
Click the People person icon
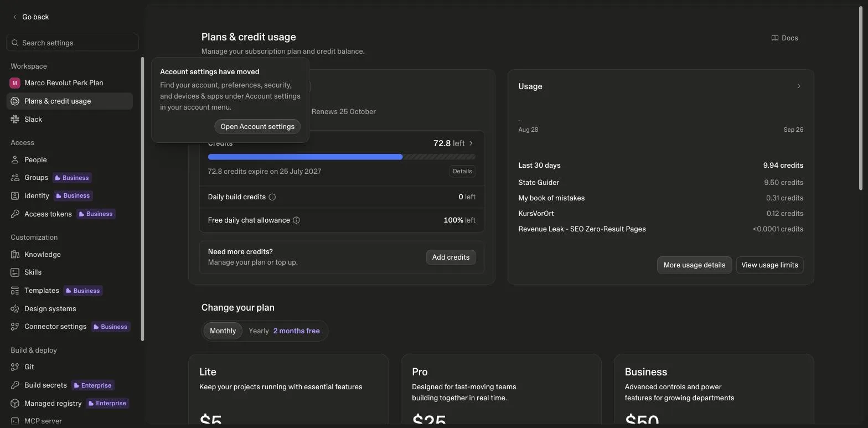pos(15,160)
